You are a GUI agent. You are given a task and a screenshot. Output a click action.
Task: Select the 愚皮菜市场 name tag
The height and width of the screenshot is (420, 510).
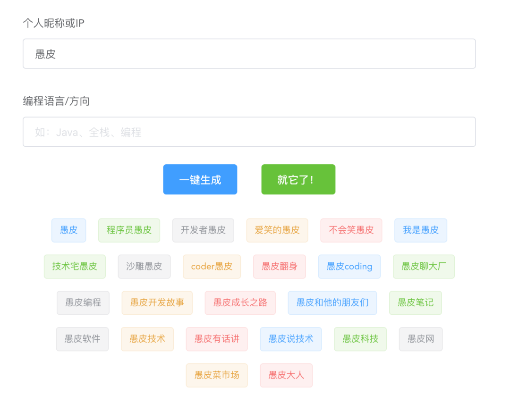tap(216, 375)
